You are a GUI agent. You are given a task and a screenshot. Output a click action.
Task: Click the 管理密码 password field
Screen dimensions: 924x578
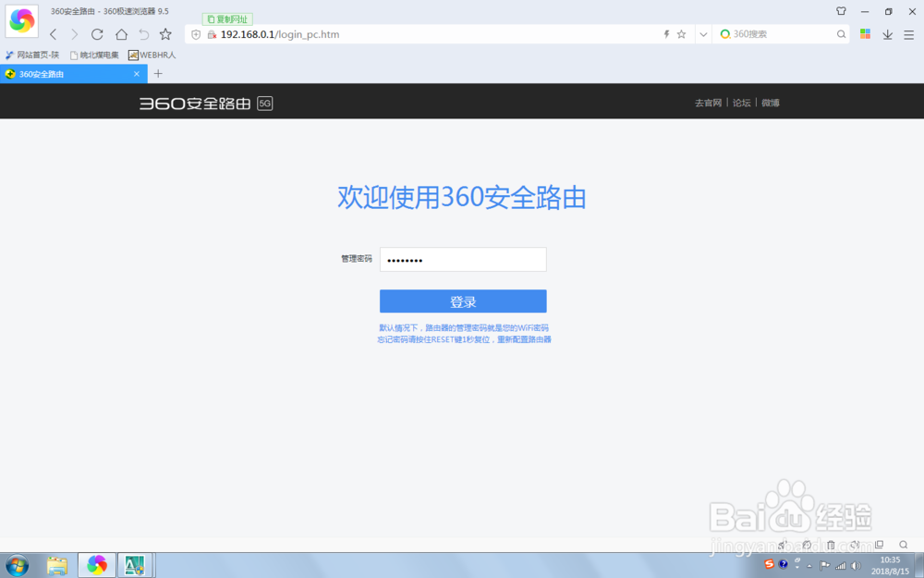[463, 260]
